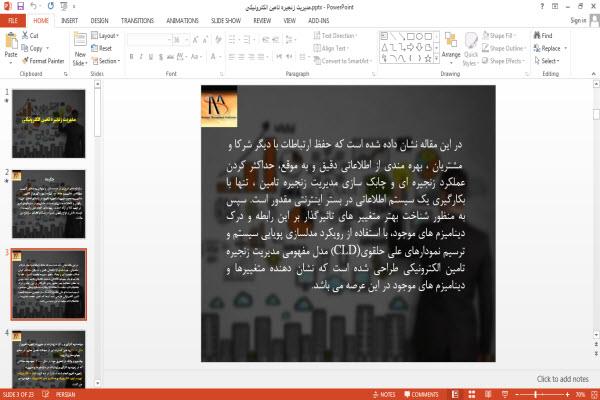Click the Save icon in quick access toolbar

pyautogui.click(x=20, y=6)
